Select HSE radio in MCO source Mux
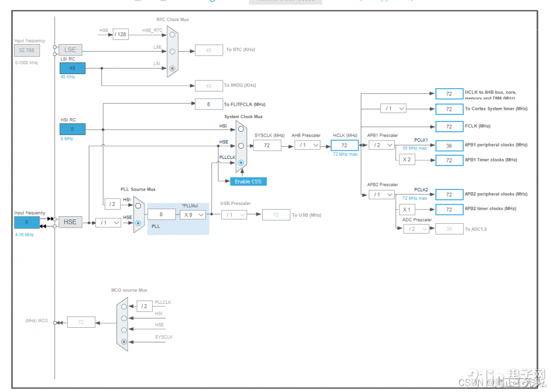 click(124, 330)
